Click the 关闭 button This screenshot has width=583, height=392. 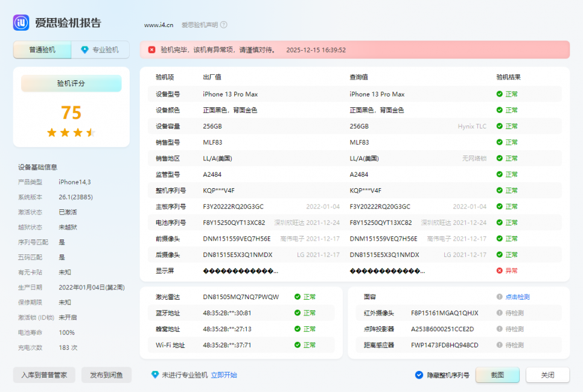tap(547, 375)
